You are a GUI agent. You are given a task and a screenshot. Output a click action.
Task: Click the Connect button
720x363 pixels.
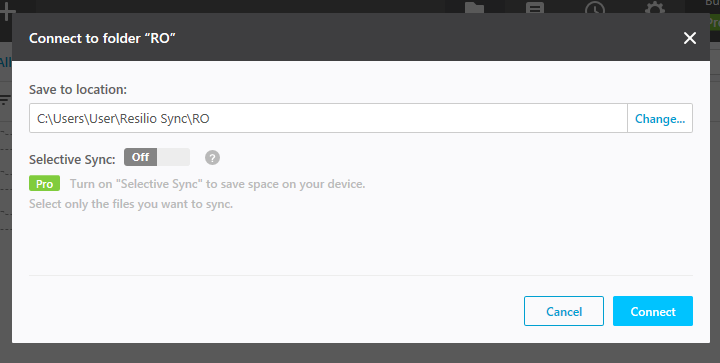652,311
